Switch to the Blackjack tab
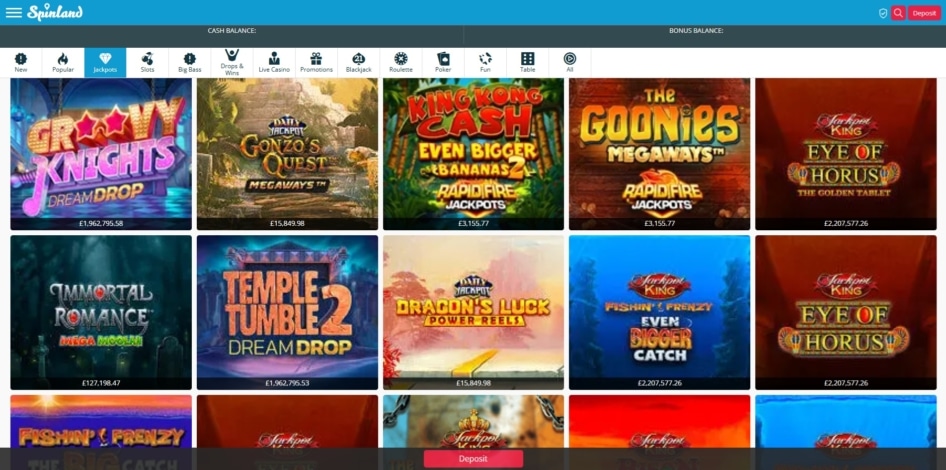The height and width of the screenshot is (470, 946). [x=358, y=62]
